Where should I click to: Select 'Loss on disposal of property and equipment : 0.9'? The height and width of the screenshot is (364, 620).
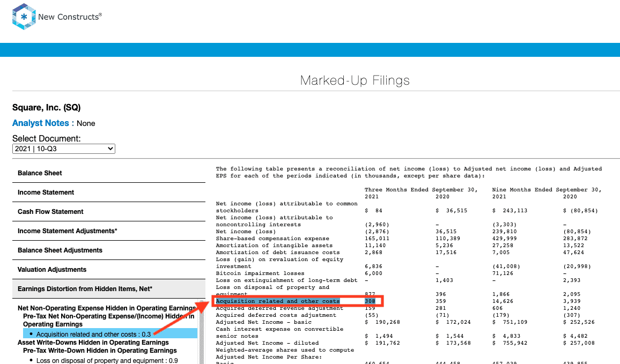[107, 360]
